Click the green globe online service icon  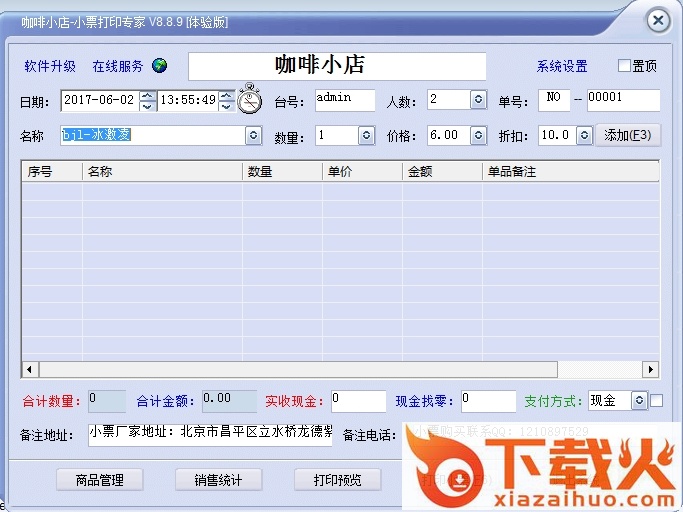(x=160, y=66)
